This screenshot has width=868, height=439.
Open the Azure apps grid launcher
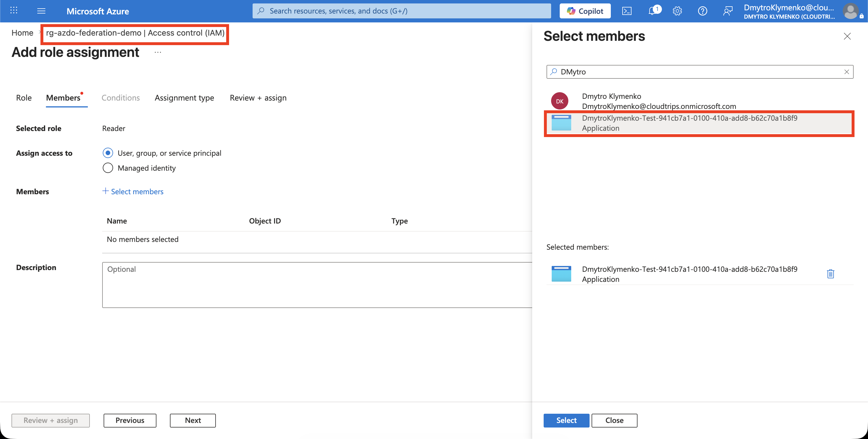pyautogui.click(x=14, y=11)
